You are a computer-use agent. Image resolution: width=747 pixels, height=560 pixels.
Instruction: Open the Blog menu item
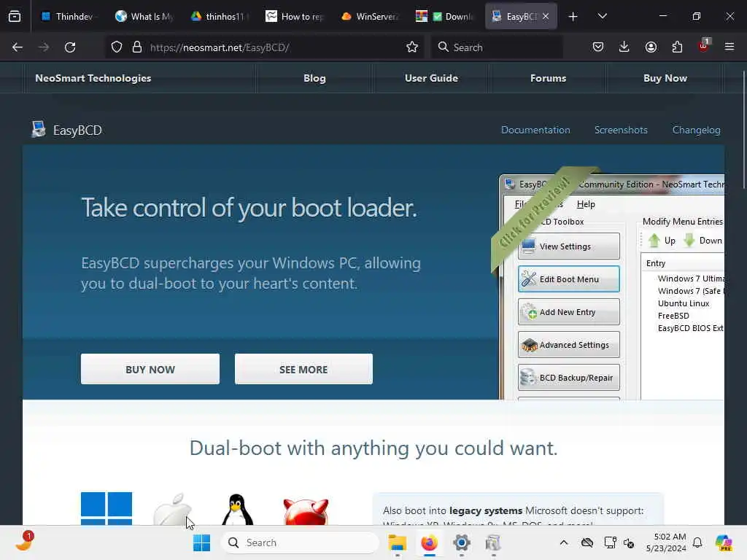[x=314, y=78]
